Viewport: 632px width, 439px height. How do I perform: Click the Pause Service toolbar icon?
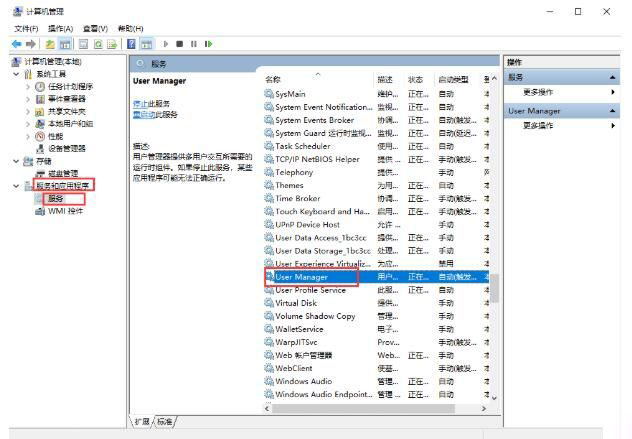pyautogui.click(x=195, y=44)
